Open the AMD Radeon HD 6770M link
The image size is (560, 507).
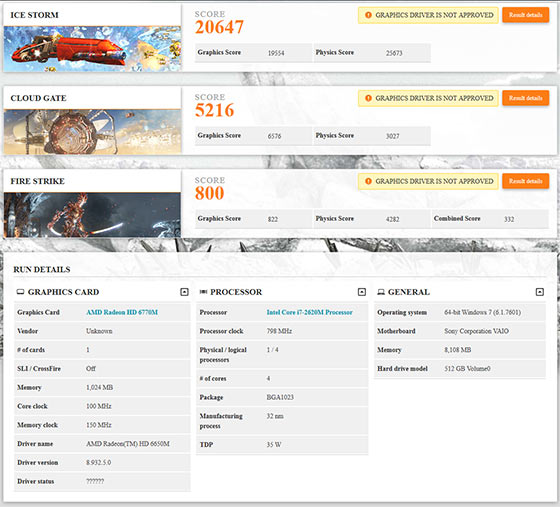click(x=122, y=312)
